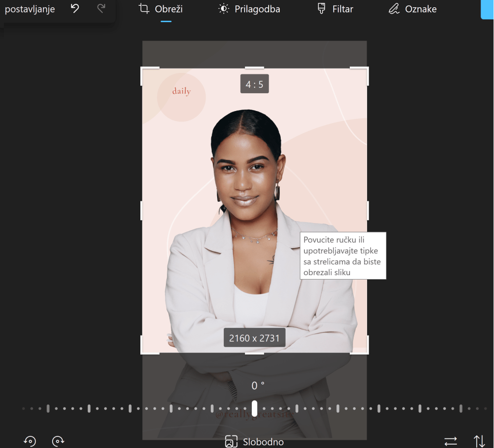Flip image vertically with up-down arrows icon

[x=479, y=441]
